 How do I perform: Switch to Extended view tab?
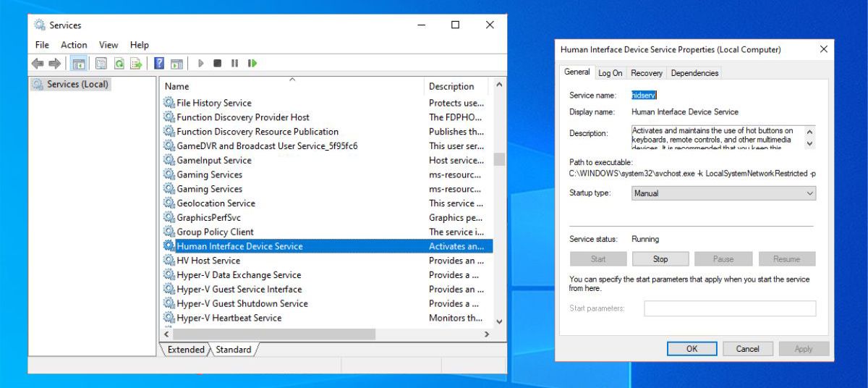point(186,350)
